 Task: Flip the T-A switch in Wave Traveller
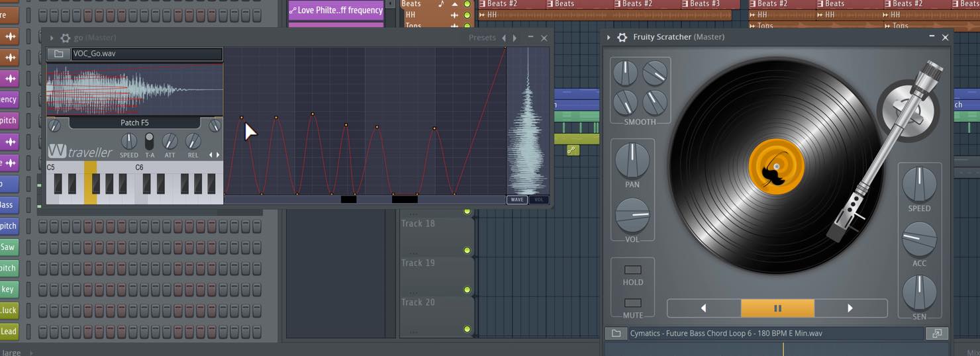(x=150, y=142)
